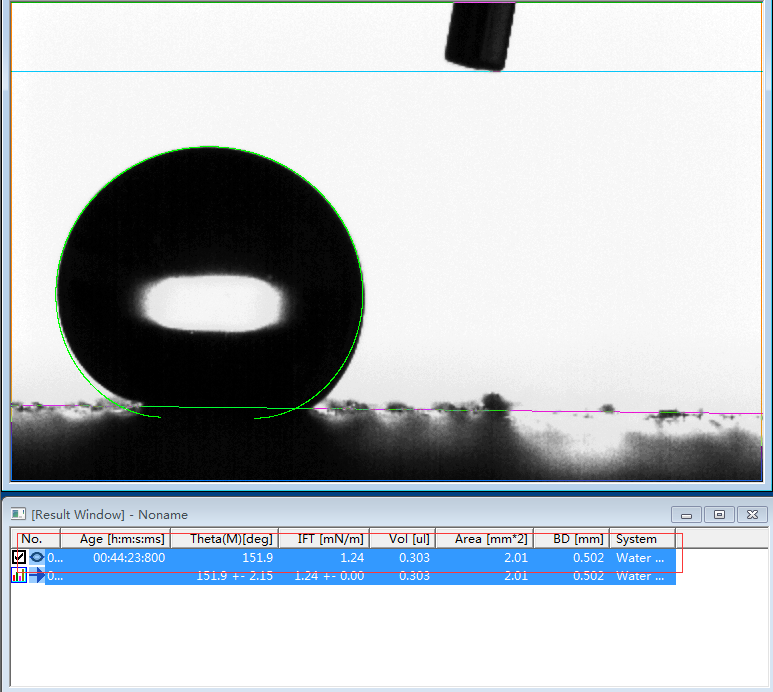Screen dimensions: 773x692
Task: Click the statistics chart icon in second row
Action: (19, 575)
